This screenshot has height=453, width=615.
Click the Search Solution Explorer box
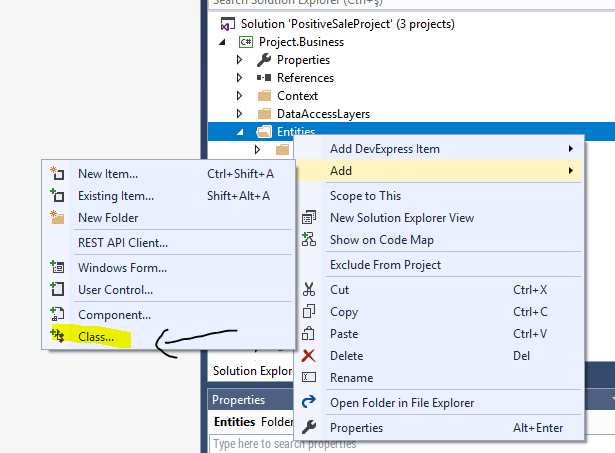[x=412, y=4]
